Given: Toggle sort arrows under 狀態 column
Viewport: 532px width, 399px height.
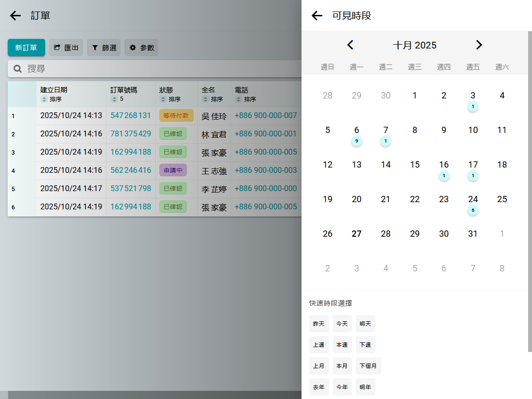Looking at the screenshot, I should (163, 99).
